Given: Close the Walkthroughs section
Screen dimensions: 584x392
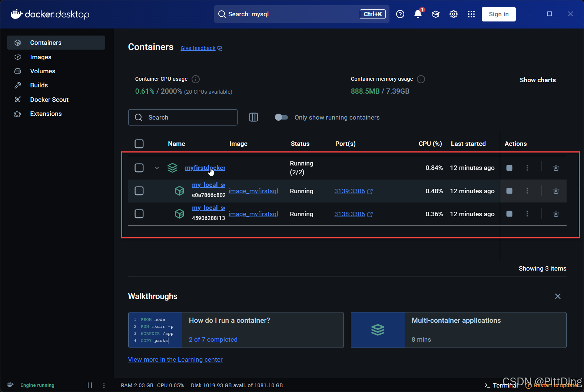Looking at the screenshot, I should (x=558, y=296).
